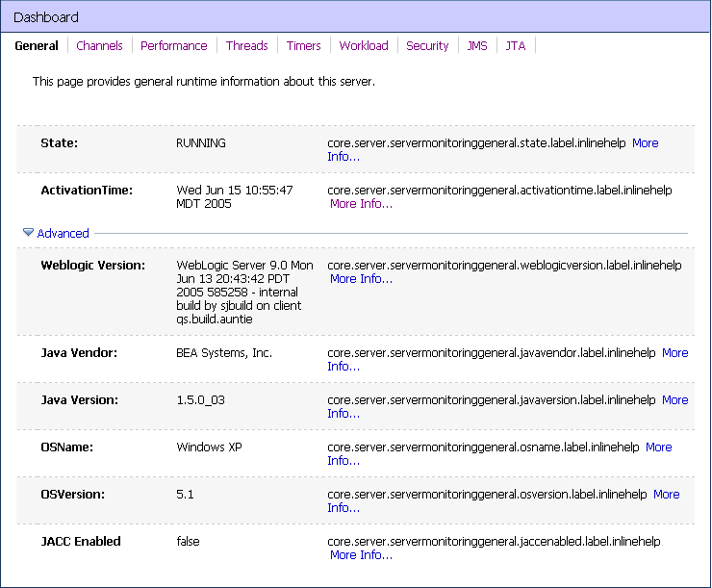
Task: Click the activationtime.label.inlinehelp text
Action: pos(500,191)
